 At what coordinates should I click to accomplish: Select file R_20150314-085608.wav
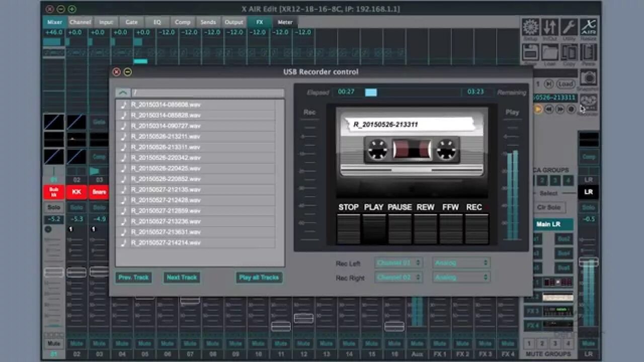[195, 105]
